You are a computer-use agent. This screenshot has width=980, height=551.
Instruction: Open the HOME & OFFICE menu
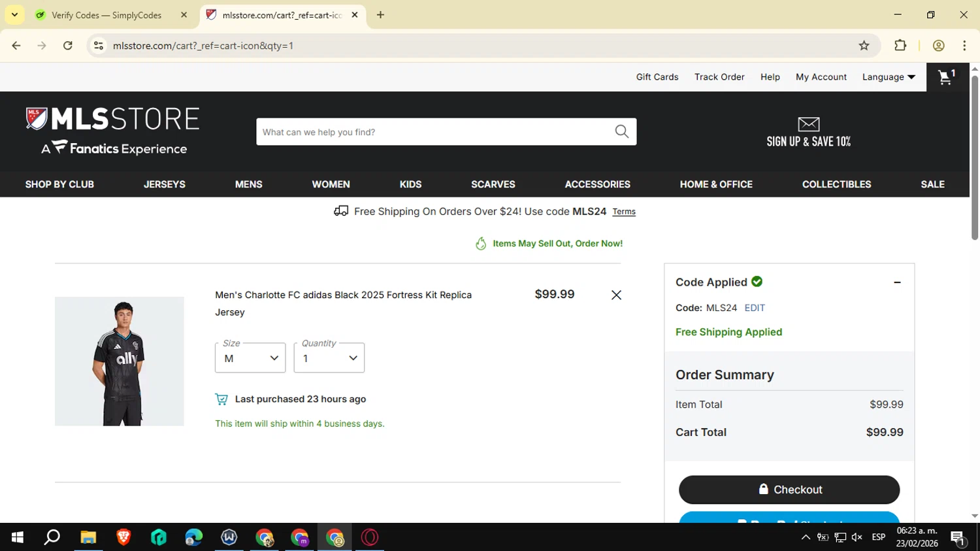click(716, 184)
